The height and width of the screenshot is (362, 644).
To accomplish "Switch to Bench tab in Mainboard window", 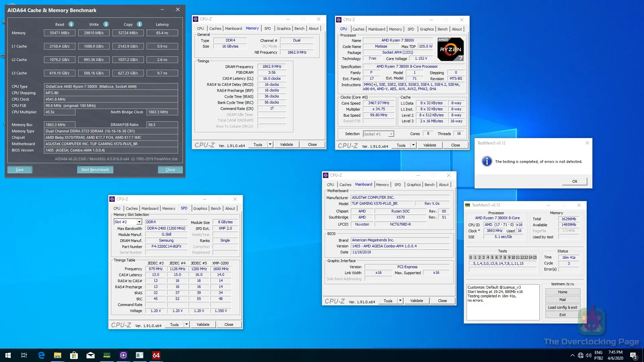I will [x=429, y=185].
